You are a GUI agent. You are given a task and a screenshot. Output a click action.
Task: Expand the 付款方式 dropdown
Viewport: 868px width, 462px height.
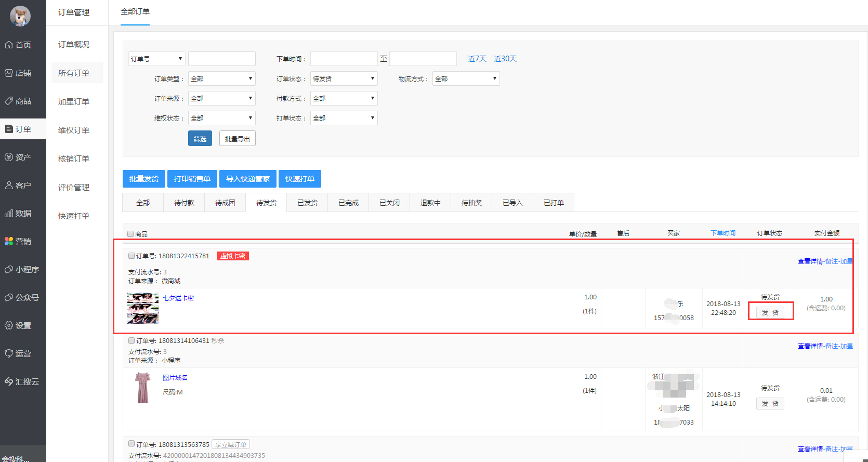(344, 98)
